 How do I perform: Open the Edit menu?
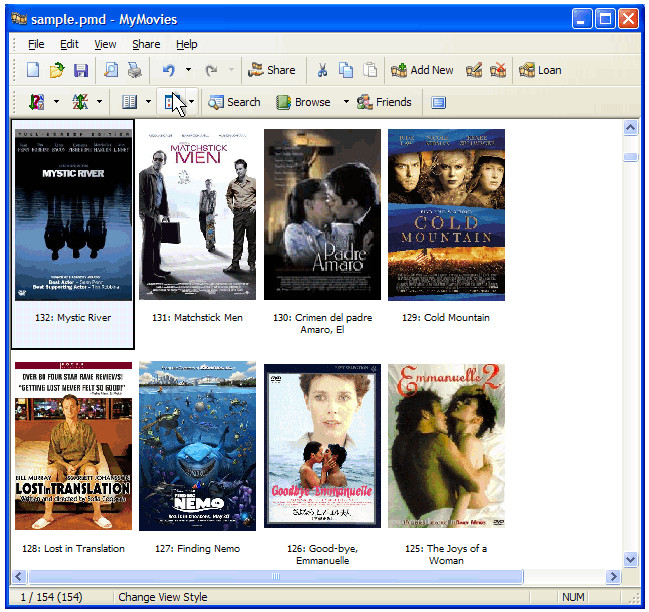[x=69, y=44]
